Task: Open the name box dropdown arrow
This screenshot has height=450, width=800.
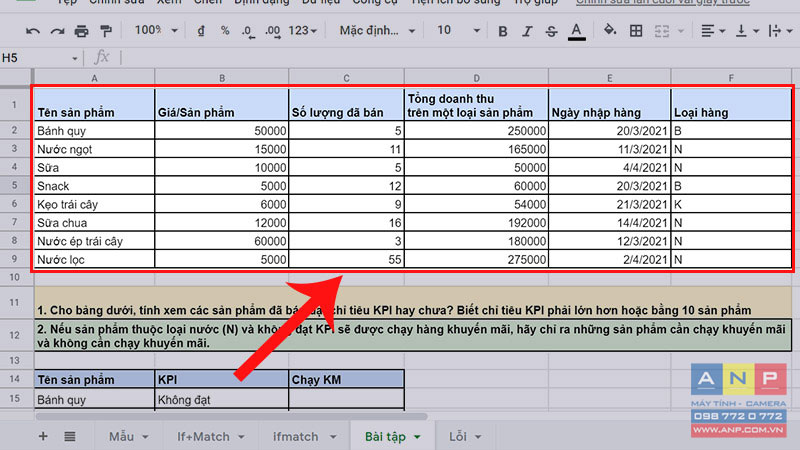Action: 74,59
